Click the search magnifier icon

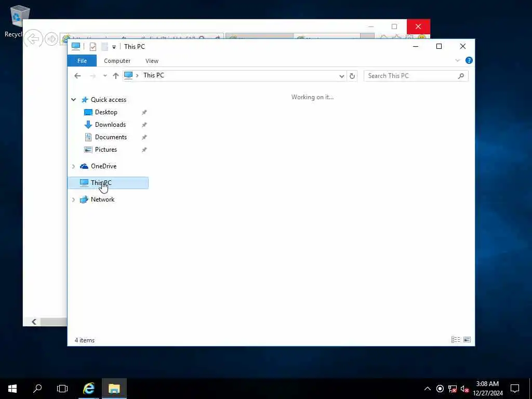[x=461, y=76]
